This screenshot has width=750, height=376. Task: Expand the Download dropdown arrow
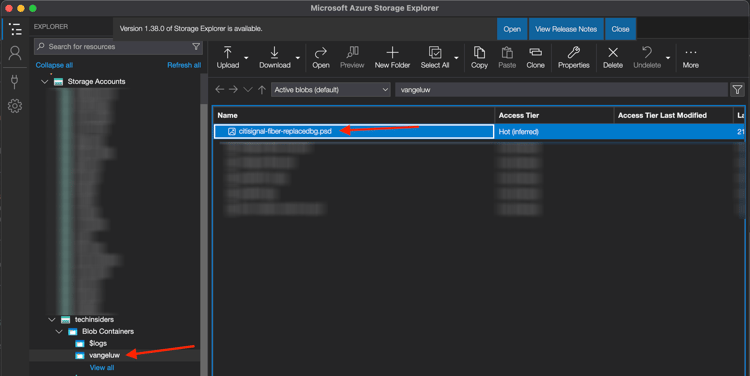pos(298,58)
